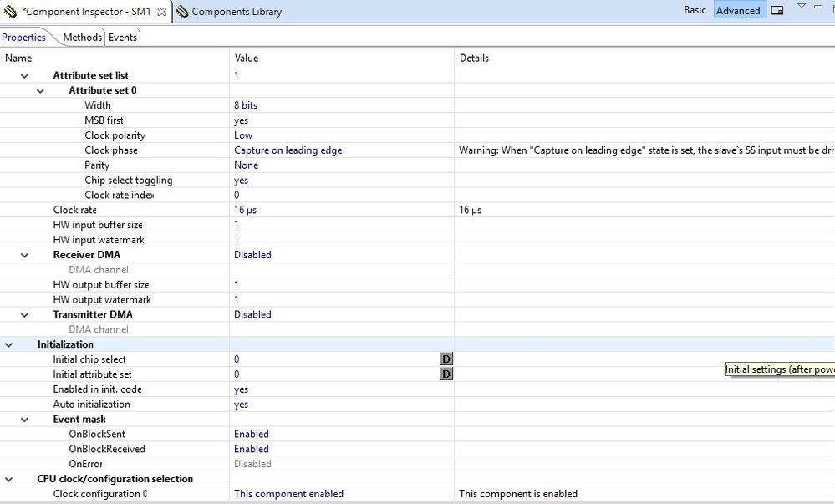
Task: Open the view menu triangle icon
Action: click(x=802, y=6)
